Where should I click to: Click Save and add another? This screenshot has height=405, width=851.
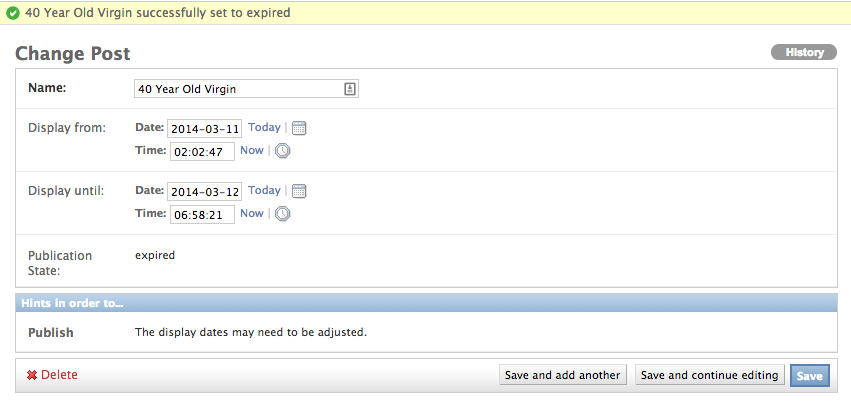tap(563, 375)
